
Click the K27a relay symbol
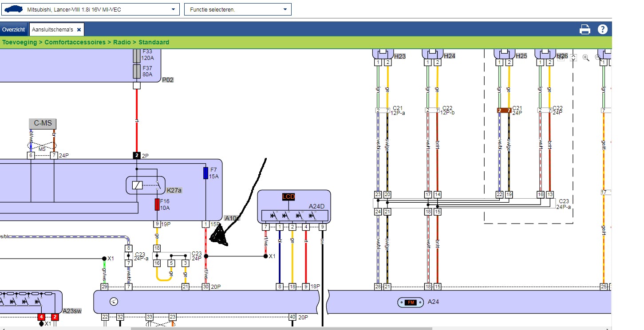tap(138, 185)
